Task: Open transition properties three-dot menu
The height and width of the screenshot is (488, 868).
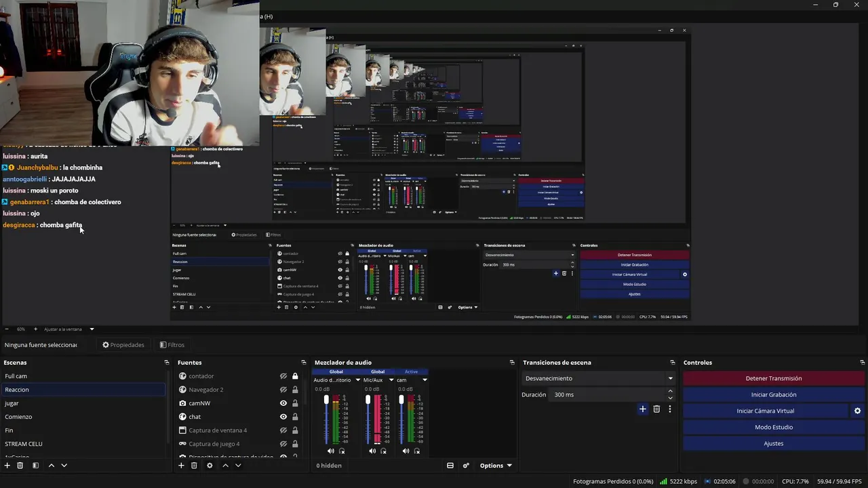Action: coord(670,409)
